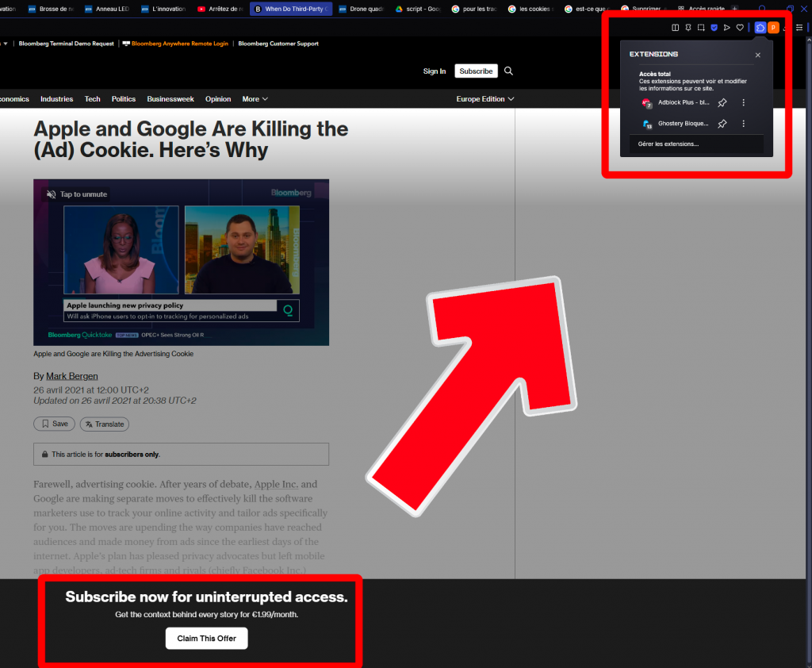Click 'Subscribe now for uninterrupted access.' text
This screenshot has height=668, width=812.
207,597
